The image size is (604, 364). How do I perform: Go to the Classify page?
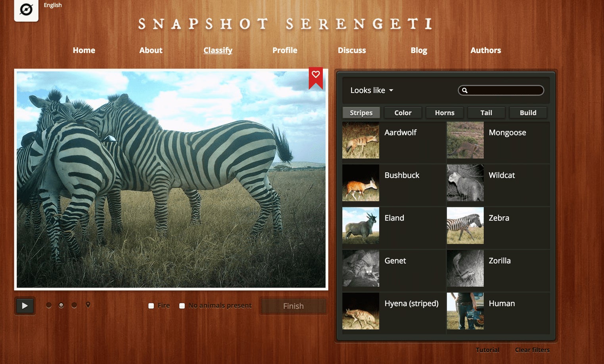(218, 50)
